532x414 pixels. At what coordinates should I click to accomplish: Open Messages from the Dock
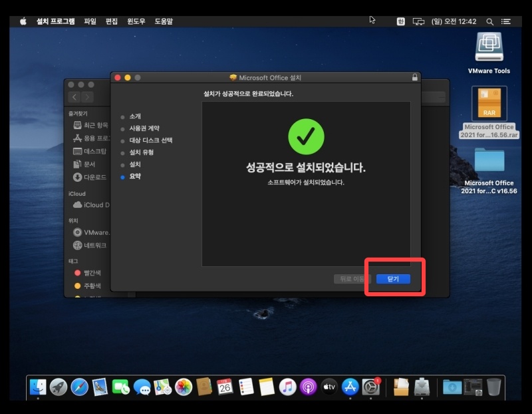tap(142, 387)
